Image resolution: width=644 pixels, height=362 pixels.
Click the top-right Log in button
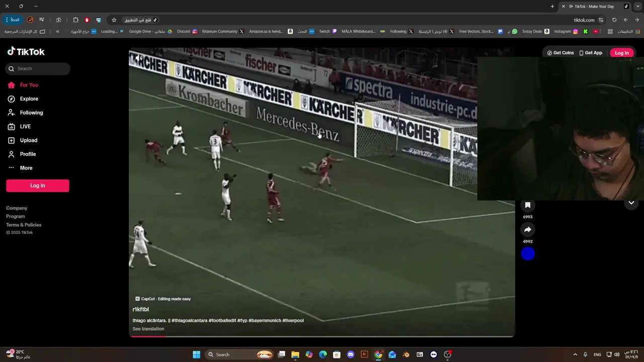[x=621, y=53]
